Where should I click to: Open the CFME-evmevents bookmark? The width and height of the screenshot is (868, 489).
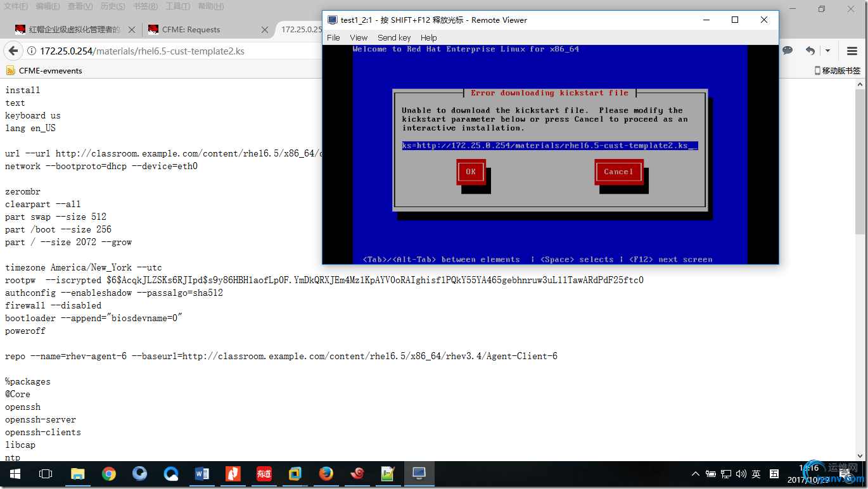(x=44, y=70)
